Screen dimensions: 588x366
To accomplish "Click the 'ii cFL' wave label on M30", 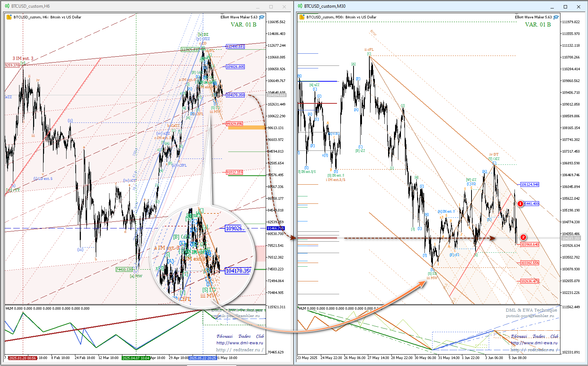I will click(x=369, y=50).
